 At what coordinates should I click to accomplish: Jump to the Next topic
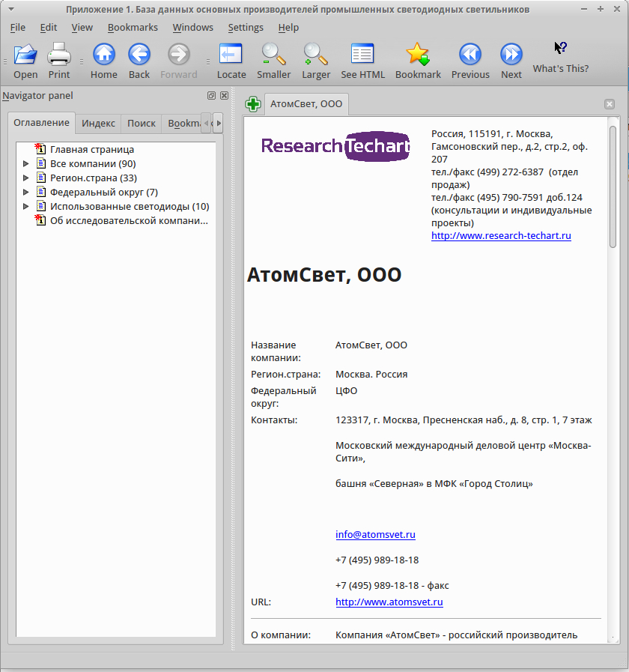coord(511,61)
